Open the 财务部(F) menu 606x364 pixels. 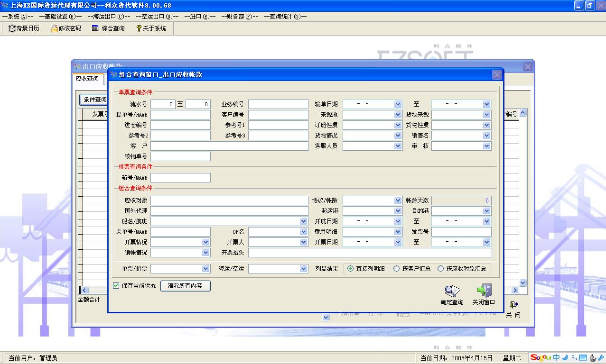click(240, 16)
